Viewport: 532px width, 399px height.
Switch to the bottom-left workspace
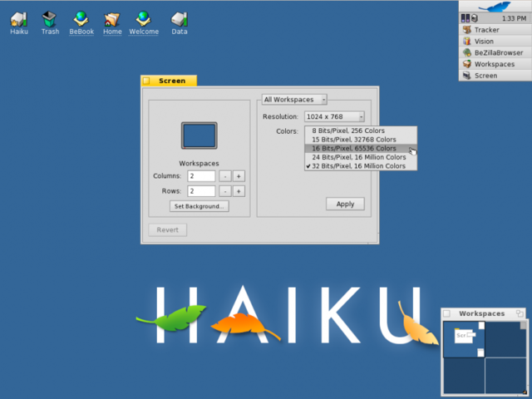point(464,375)
